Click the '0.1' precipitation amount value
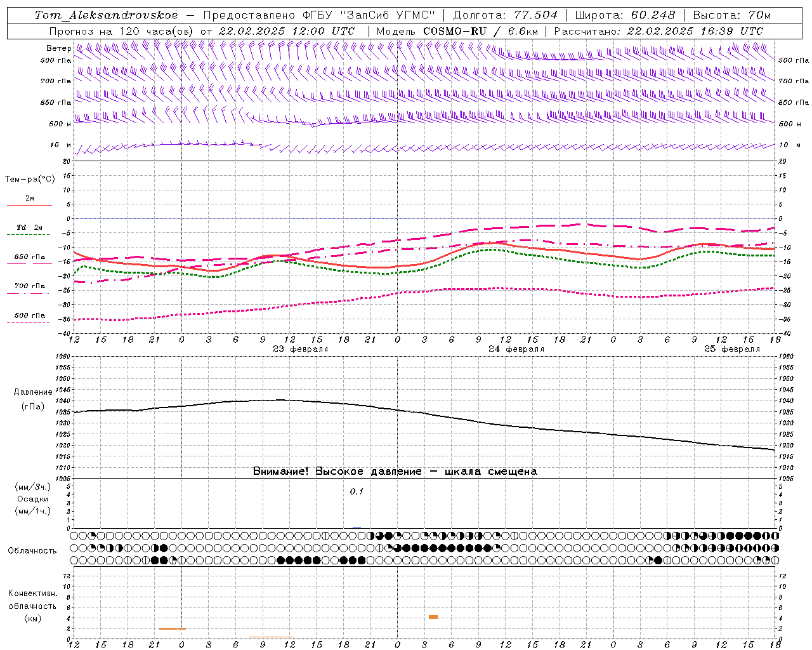 (357, 491)
